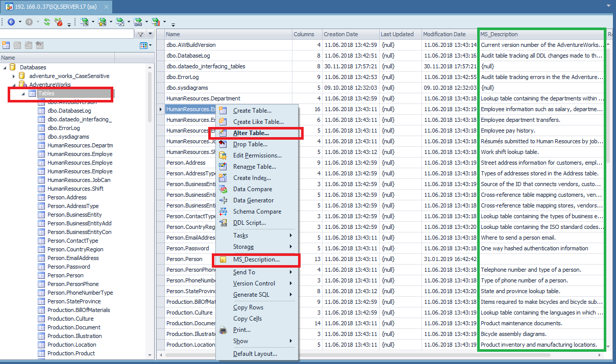
Task: Choose Alter Table... from context menu
Action: pyautogui.click(x=251, y=133)
